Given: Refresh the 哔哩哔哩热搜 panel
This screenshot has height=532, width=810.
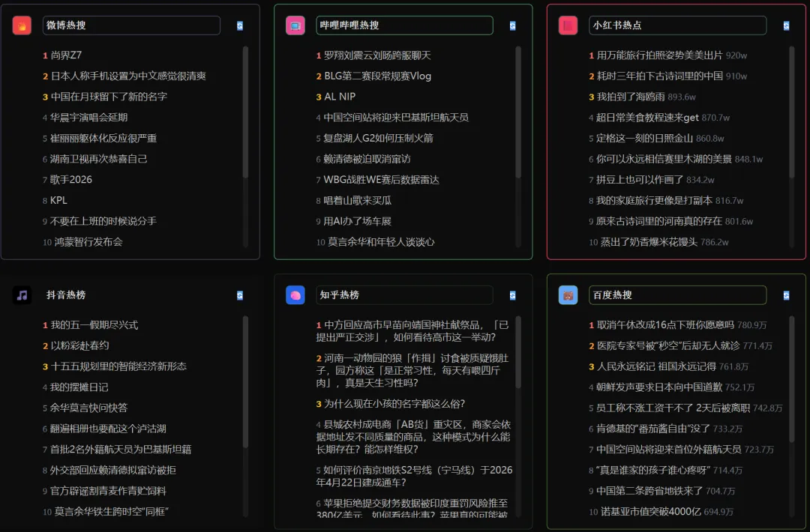Looking at the screenshot, I should pos(512,25).
